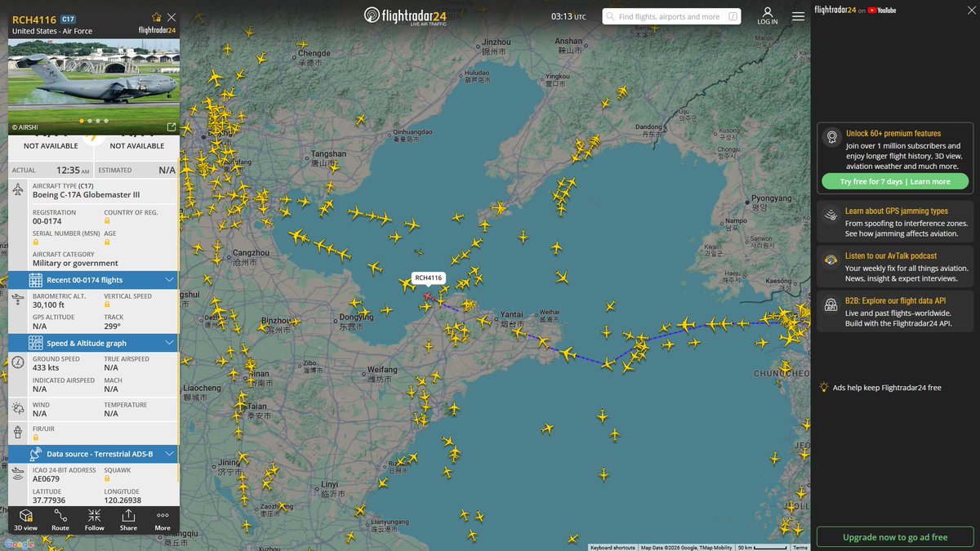This screenshot has width=980, height=551.
Task: Click Boeing C-17A Globemaster III text
Action: [x=86, y=195]
